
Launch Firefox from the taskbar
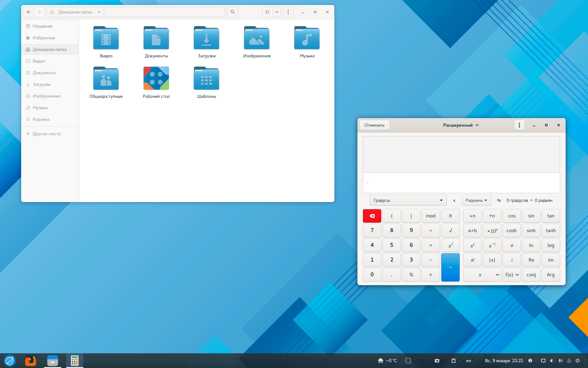(x=31, y=361)
